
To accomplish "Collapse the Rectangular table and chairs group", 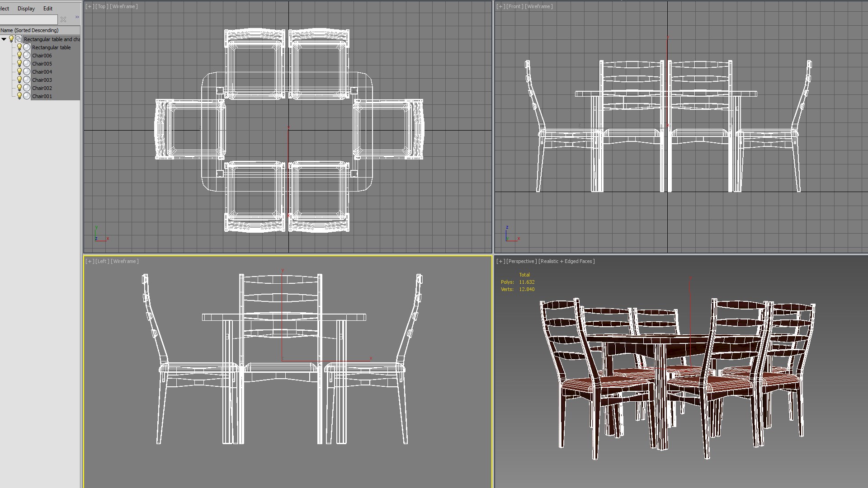I will (x=4, y=39).
